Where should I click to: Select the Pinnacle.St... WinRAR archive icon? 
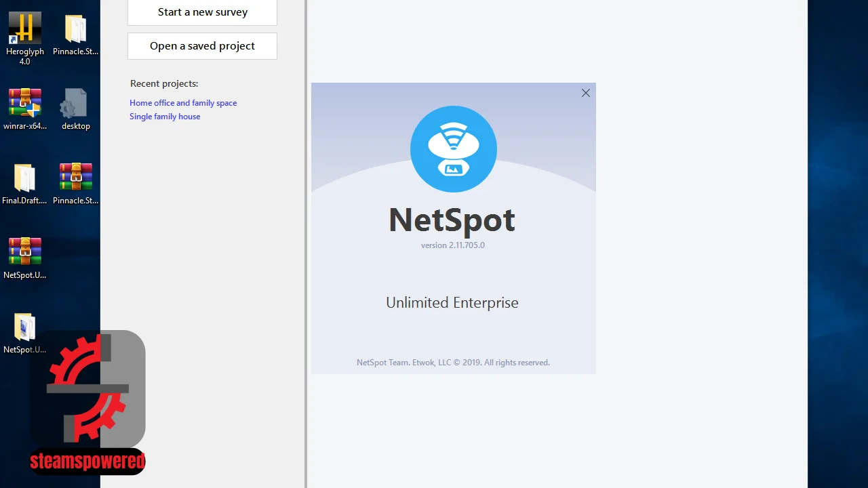(x=76, y=178)
